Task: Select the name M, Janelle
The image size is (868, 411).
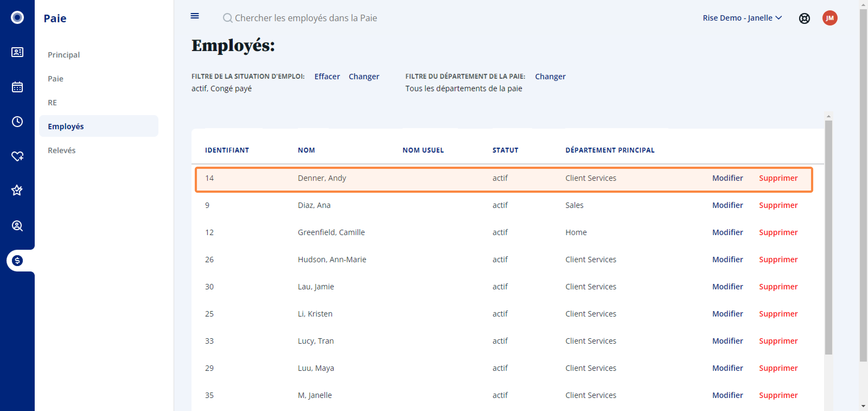Action: coord(315,395)
